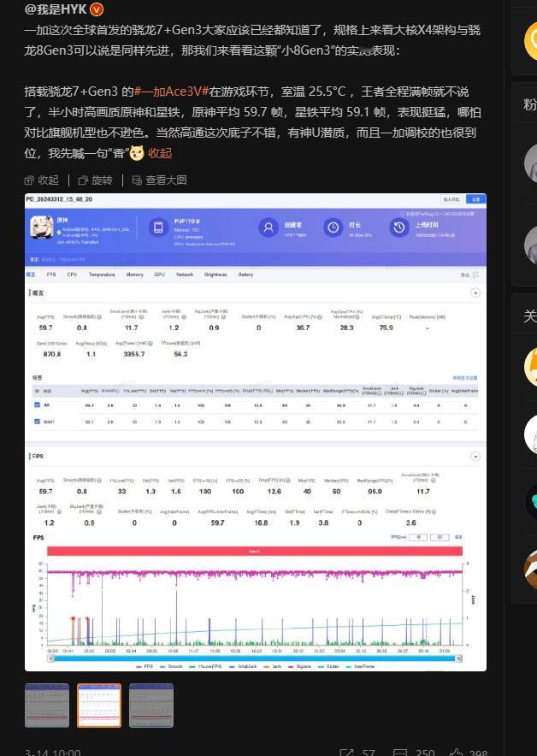The width and height of the screenshot is (537, 756).
Task: Select the third image thumbnail
Action: click(151, 705)
